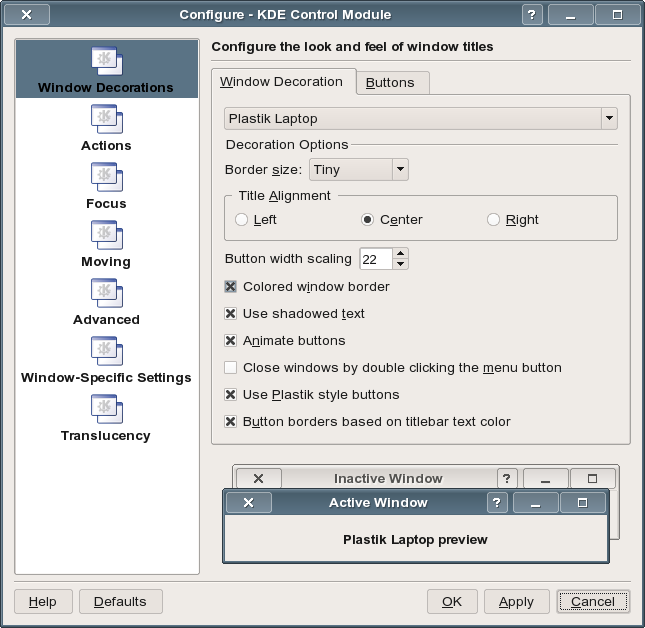Open the Focus sidebar icon
The width and height of the screenshot is (645, 628).
(x=107, y=177)
